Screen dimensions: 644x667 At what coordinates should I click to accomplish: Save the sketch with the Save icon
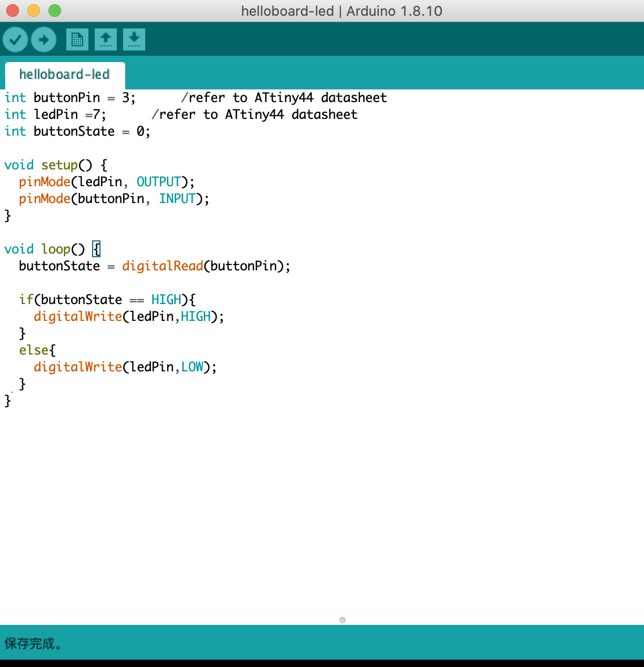coord(134,39)
